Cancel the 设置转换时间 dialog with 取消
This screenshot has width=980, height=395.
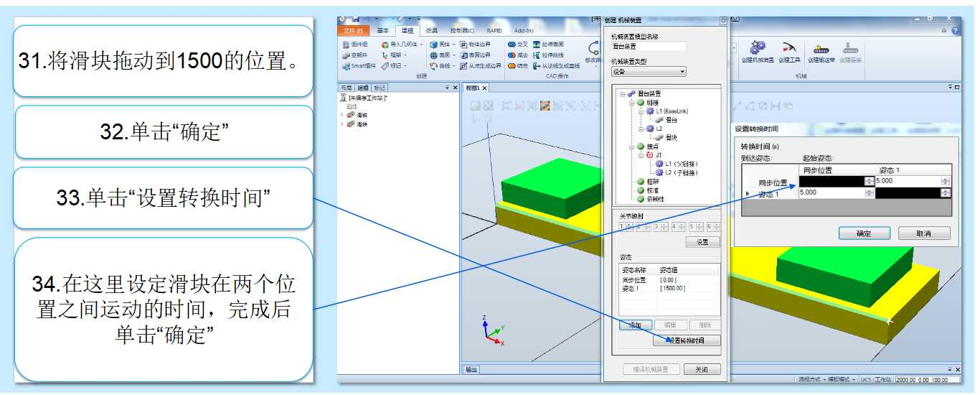pyautogui.click(x=924, y=233)
